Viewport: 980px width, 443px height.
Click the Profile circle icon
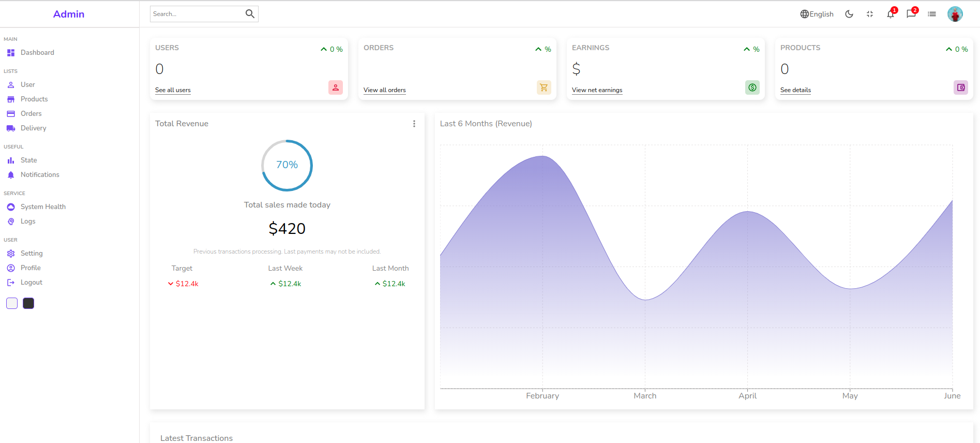[x=11, y=268]
